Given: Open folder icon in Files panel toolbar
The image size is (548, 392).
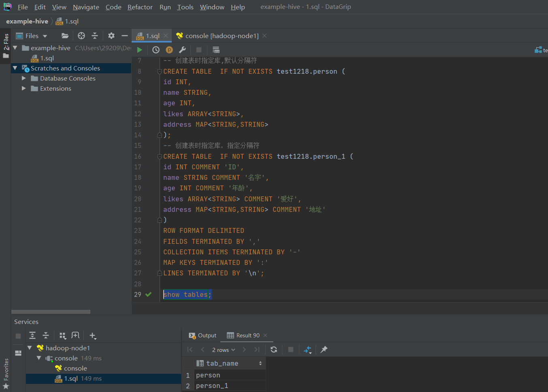Looking at the screenshot, I should tap(65, 36).
